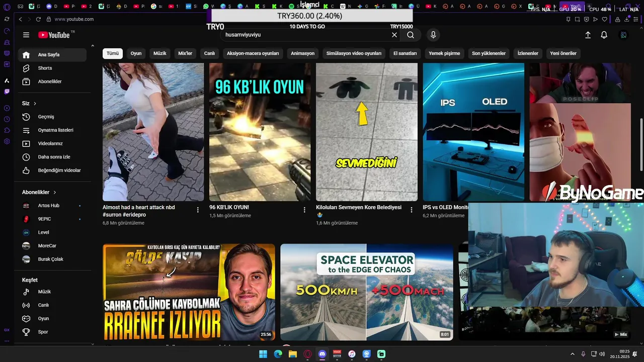Select the Yeni öneriler chip
The image size is (644, 362).
[563, 53]
